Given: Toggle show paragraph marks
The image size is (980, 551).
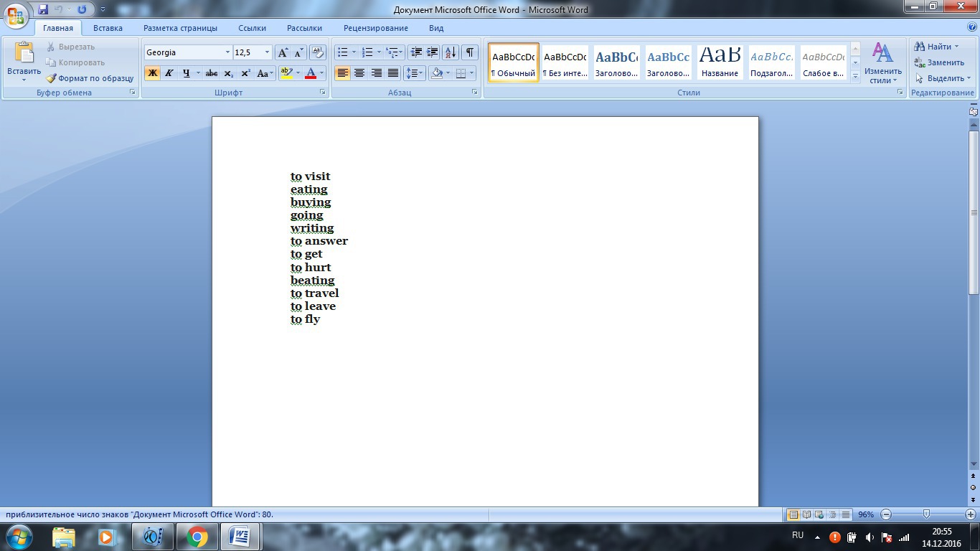Looking at the screenshot, I should (x=469, y=52).
